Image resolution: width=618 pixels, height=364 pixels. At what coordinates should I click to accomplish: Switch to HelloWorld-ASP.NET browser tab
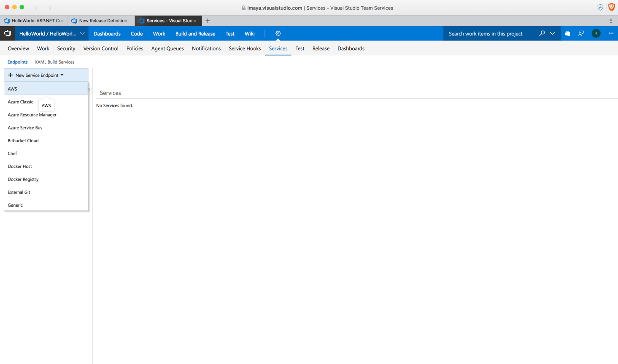tap(34, 21)
